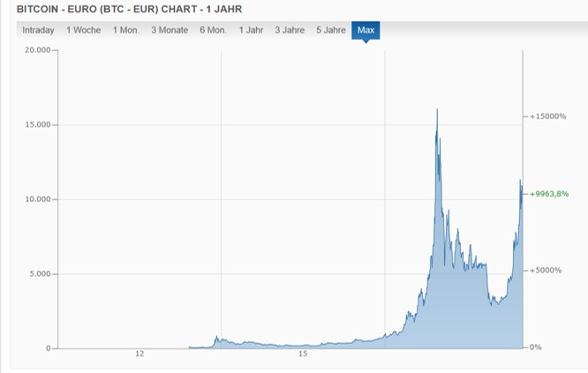Viewport: 588px width, 373px height.
Task: Select the 1 Woche time range
Action: (x=84, y=30)
